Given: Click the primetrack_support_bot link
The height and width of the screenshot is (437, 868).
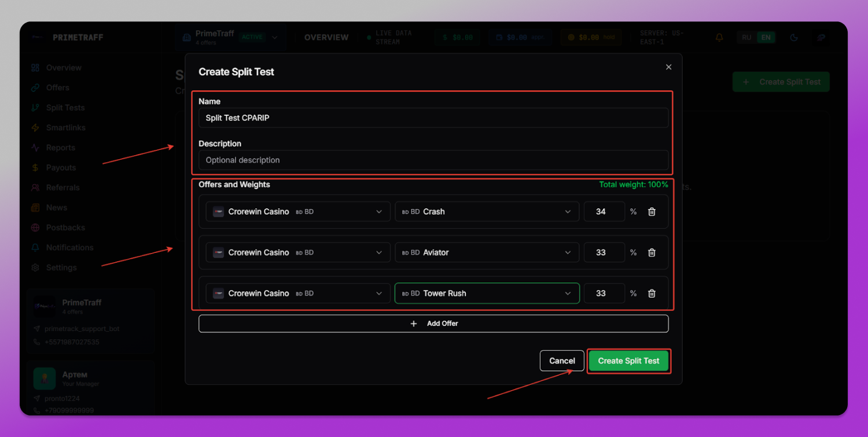Looking at the screenshot, I should pos(82,329).
